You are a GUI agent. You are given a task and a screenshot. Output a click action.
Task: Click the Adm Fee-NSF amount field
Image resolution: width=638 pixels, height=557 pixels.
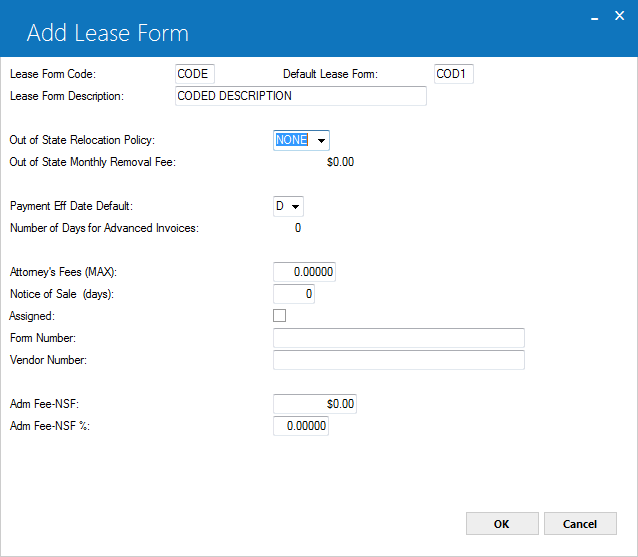click(315, 404)
